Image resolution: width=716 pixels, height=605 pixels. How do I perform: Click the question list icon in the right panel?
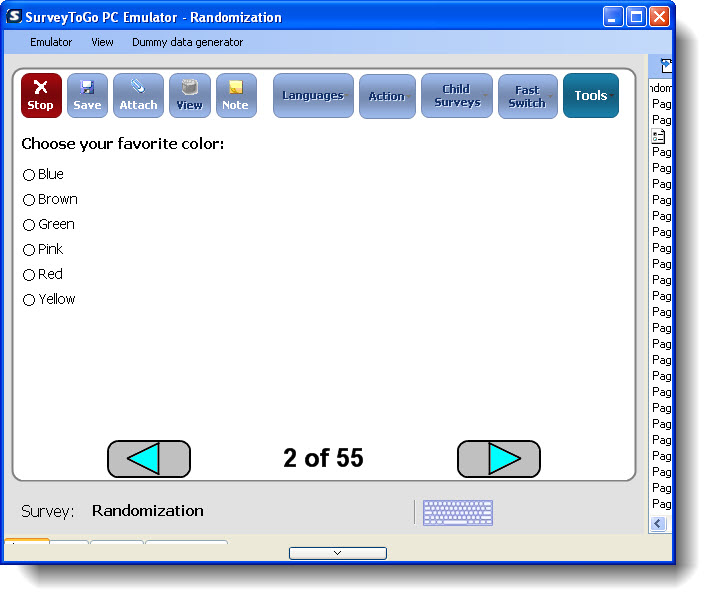point(658,136)
